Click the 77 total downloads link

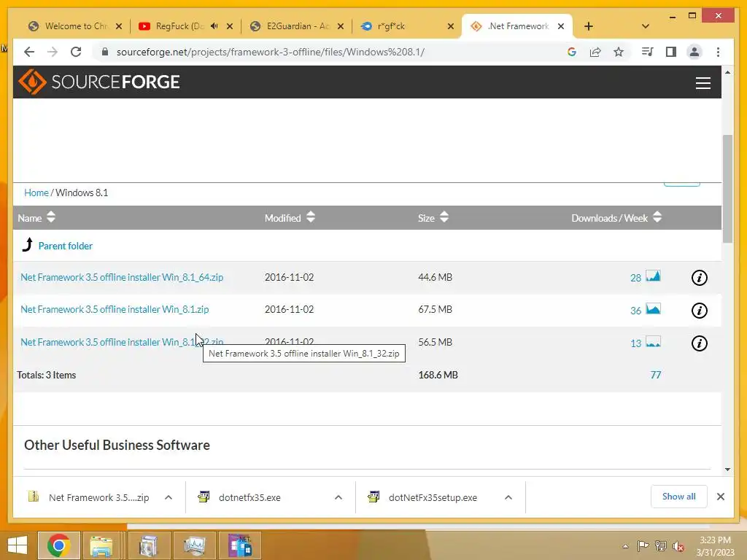click(656, 375)
